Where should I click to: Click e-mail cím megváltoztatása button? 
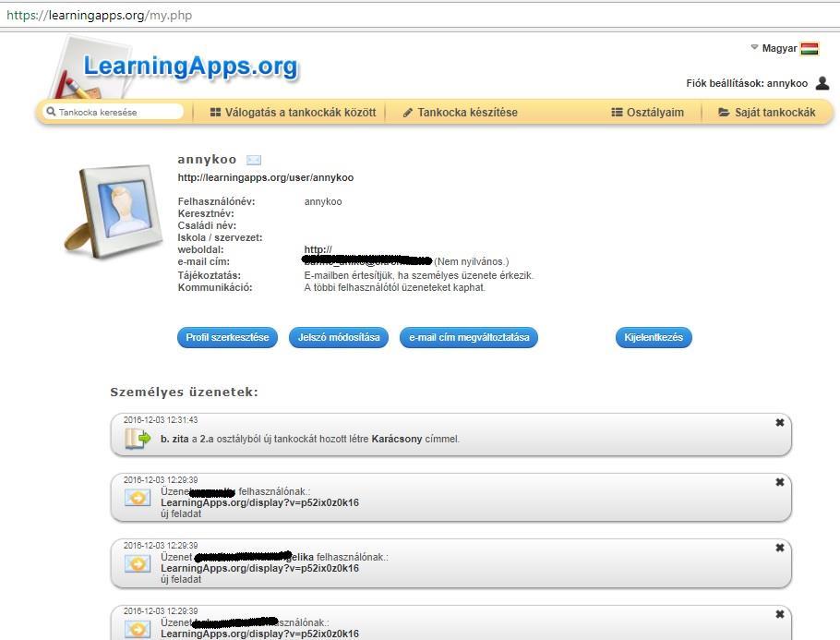[x=469, y=338]
